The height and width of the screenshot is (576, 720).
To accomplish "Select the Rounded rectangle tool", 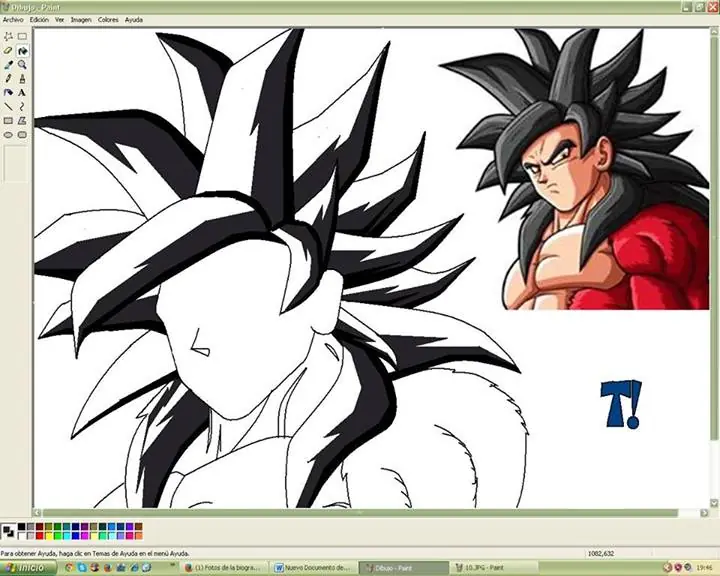I will [22, 135].
